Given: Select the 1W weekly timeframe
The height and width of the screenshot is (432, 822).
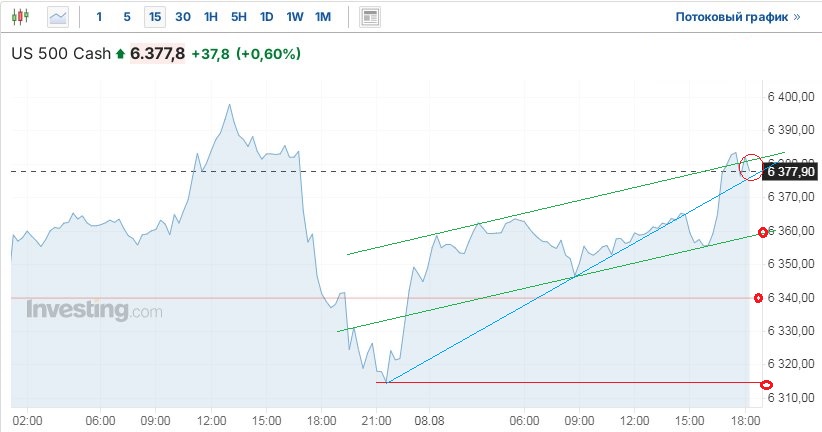Looking at the screenshot, I should point(294,17).
